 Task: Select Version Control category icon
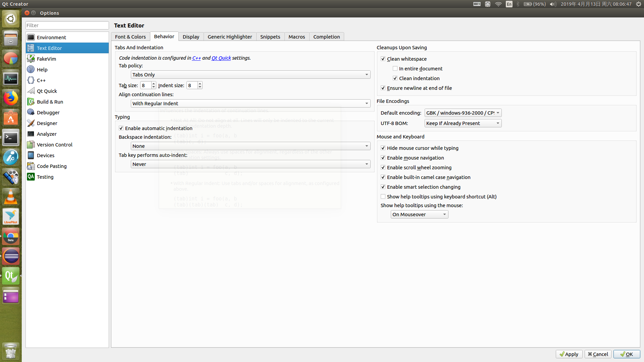click(31, 144)
